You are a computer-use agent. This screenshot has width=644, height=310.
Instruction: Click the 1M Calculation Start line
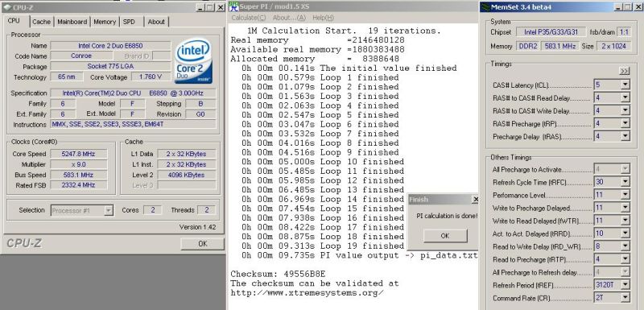tap(344, 31)
